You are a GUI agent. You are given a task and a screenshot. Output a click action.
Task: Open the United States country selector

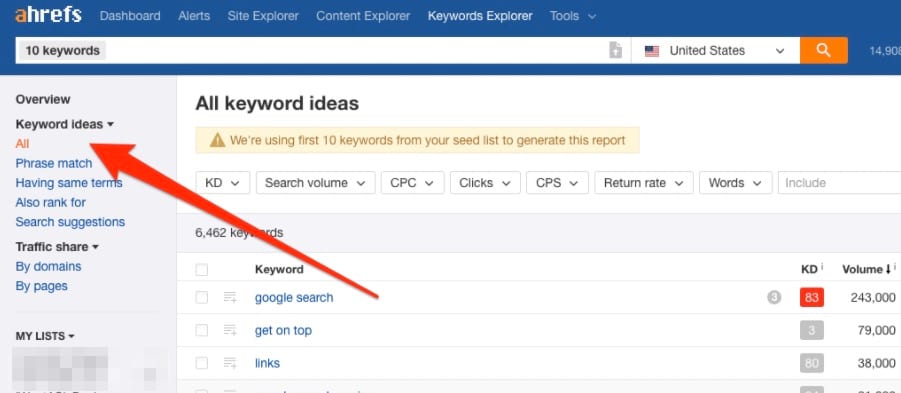715,51
